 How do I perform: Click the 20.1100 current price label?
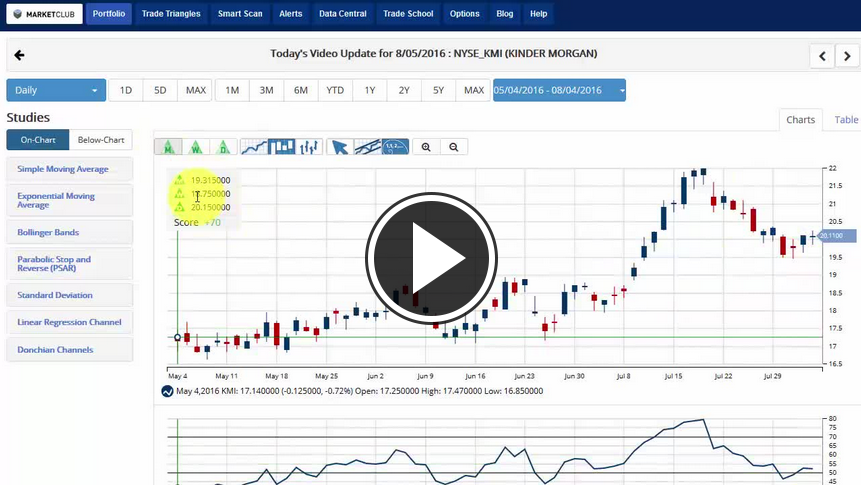point(836,236)
